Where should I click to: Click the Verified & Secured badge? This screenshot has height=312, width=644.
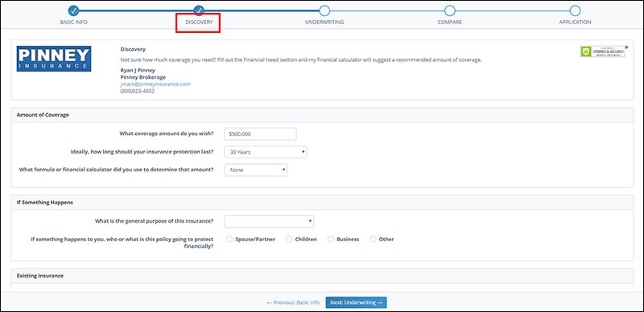pos(604,51)
